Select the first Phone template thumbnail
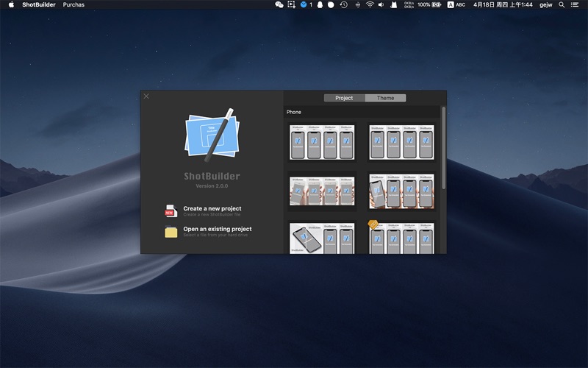Screen dimensions: 588x368 point(322,142)
